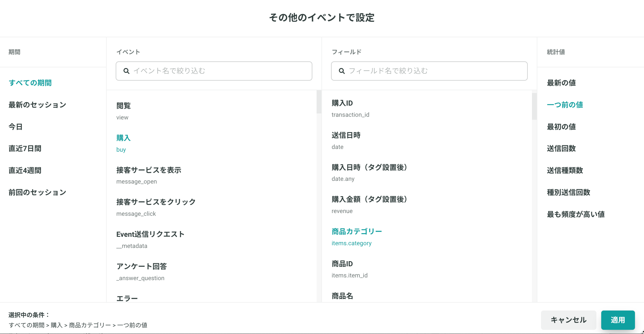Choose the 最初の値 statistic
644x334 pixels.
(x=561, y=127)
